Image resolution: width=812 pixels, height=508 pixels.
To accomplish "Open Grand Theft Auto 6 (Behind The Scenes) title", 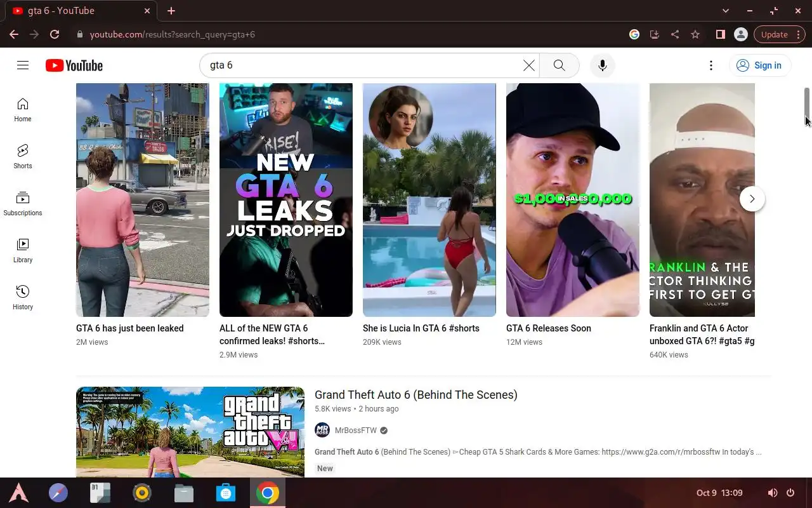I will click(416, 395).
